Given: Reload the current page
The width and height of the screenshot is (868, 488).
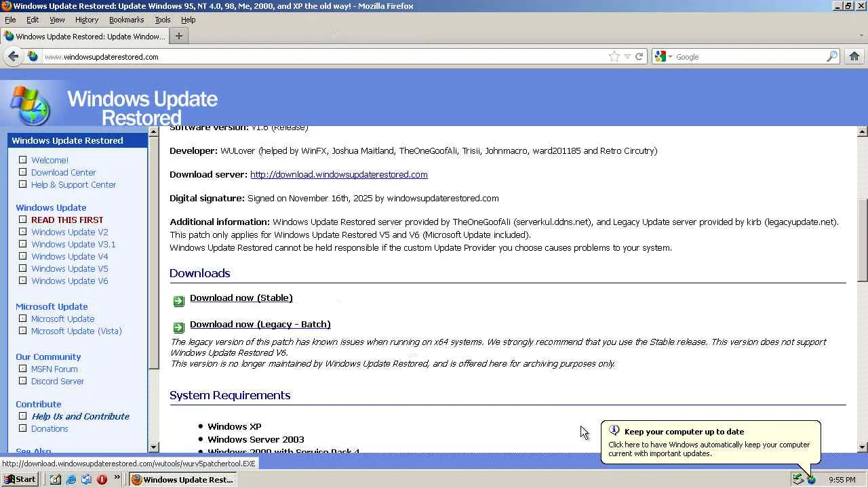Looking at the screenshot, I should [639, 57].
